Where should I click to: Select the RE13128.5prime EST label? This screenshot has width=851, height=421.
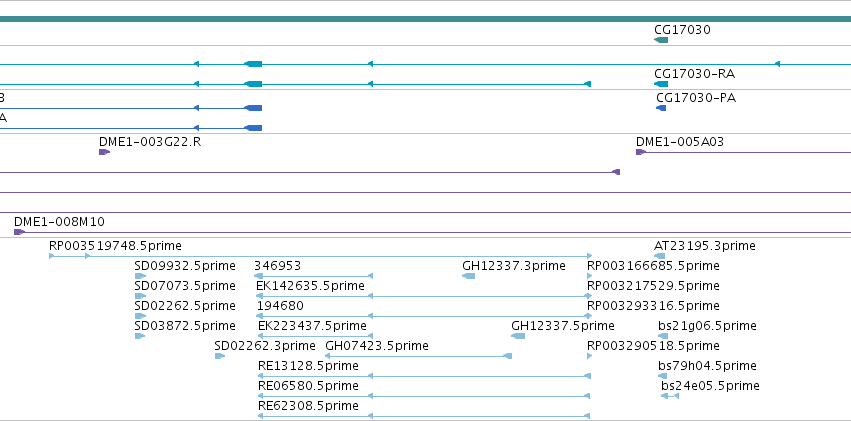coord(308,366)
